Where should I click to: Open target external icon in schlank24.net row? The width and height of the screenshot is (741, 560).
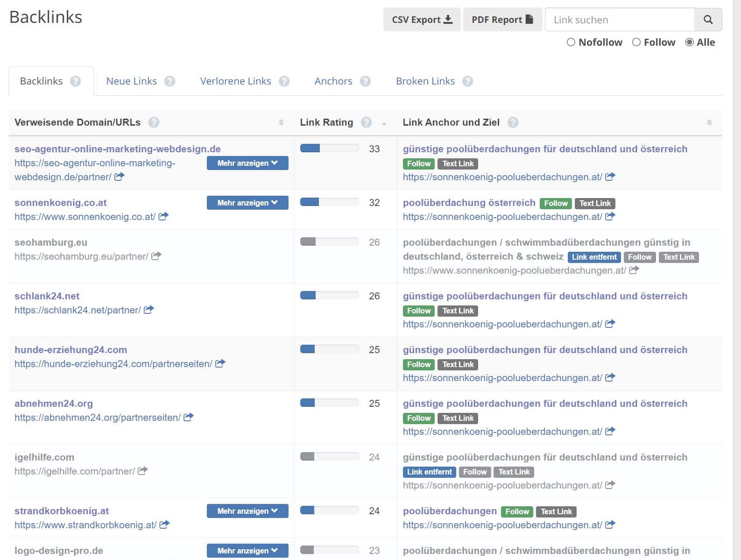[610, 324]
